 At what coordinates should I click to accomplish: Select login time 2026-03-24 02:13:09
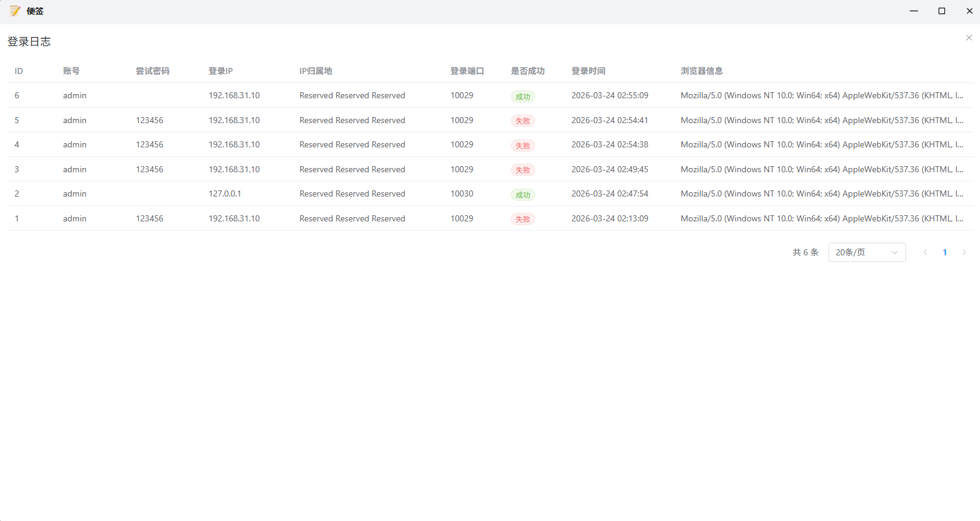point(610,218)
